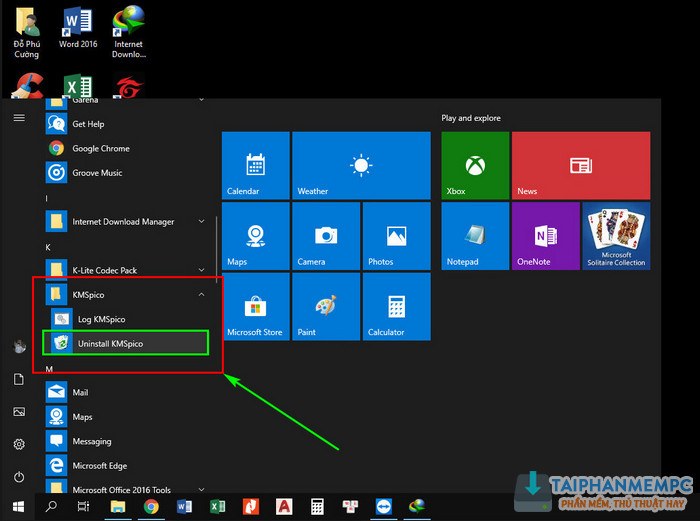The image size is (700, 521).
Task: Open Internet Download Manager on the taskbar
Action: coord(417,507)
